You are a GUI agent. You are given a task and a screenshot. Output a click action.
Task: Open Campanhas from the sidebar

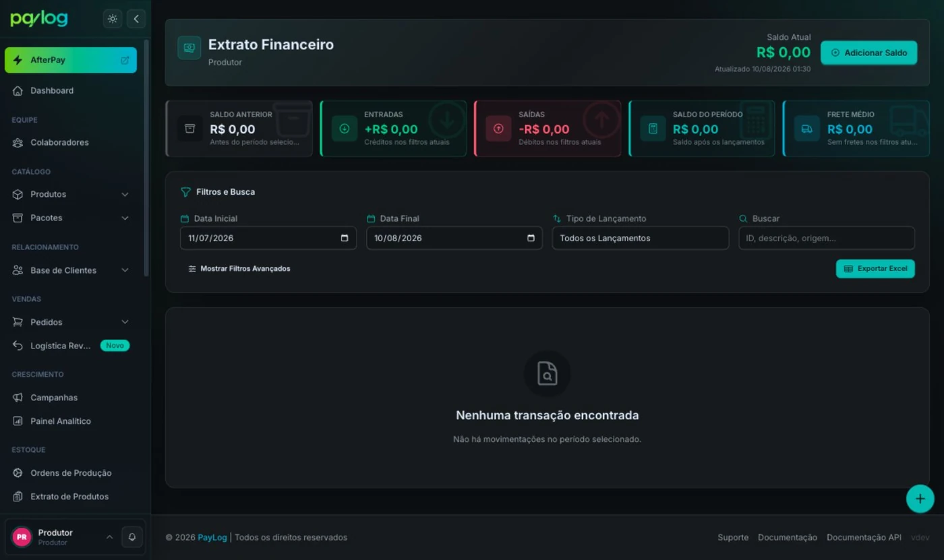[x=71, y=398]
